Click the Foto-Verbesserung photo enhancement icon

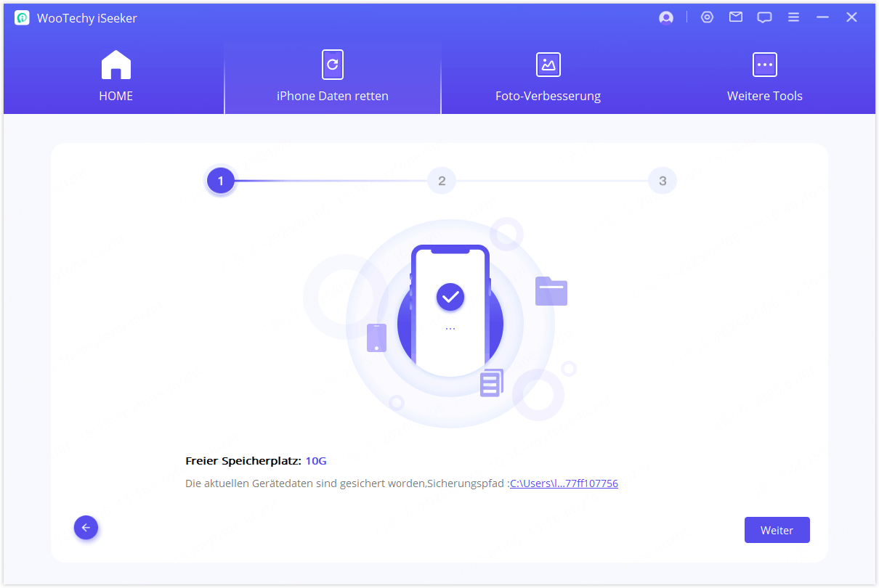click(548, 64)
